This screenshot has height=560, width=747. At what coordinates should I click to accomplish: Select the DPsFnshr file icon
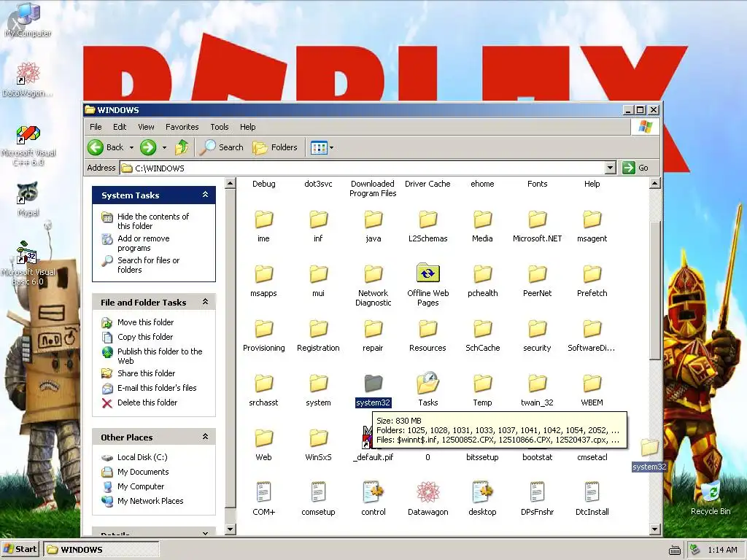[x=537, y=492]
